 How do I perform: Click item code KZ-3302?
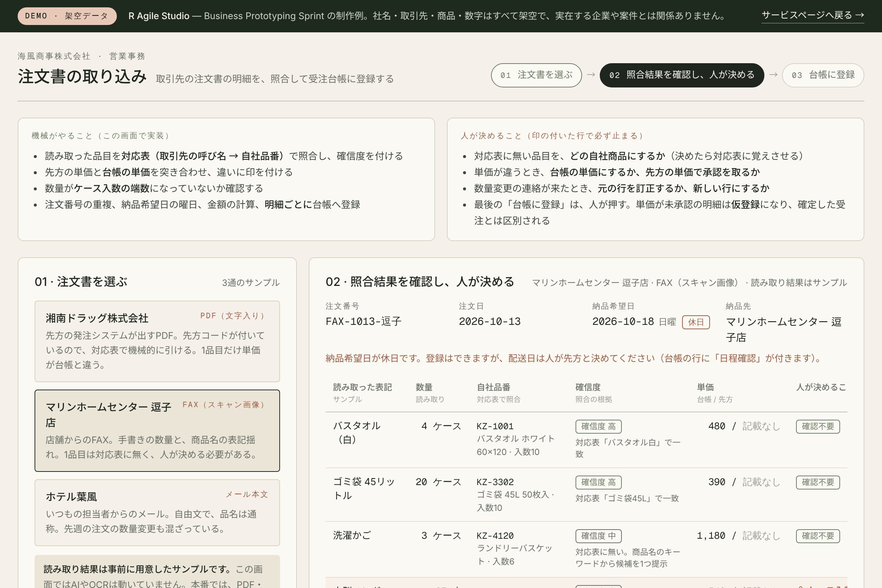click(495, 482)
